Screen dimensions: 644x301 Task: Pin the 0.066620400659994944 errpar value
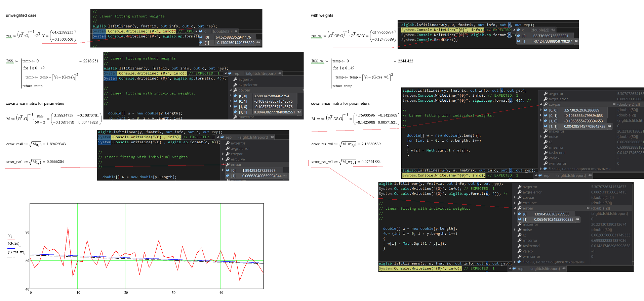click(x=285, y=175)
